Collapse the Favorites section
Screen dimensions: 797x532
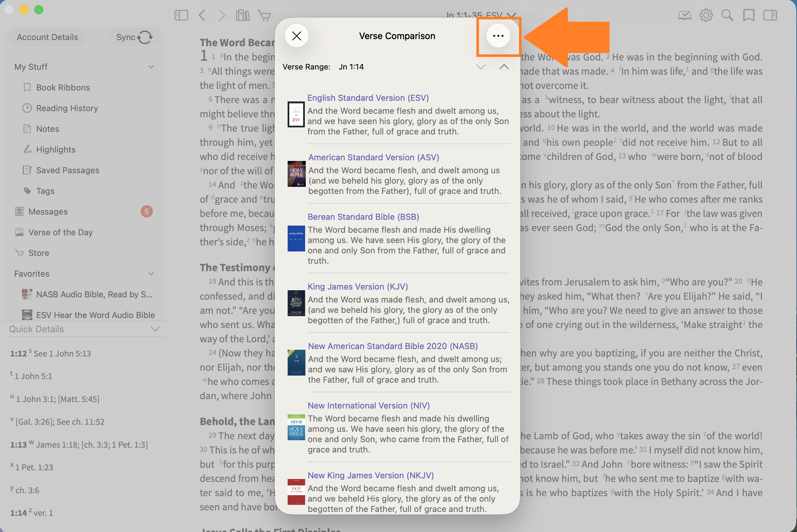(151, 274)
